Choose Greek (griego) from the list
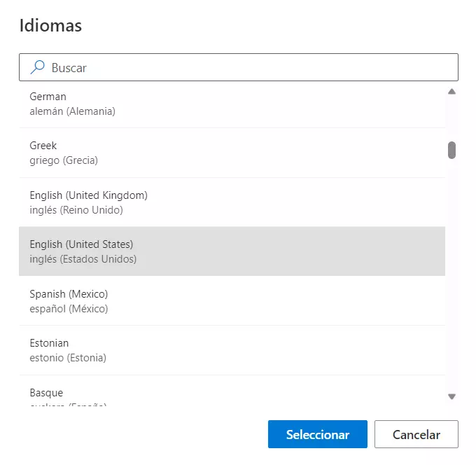 231,153
